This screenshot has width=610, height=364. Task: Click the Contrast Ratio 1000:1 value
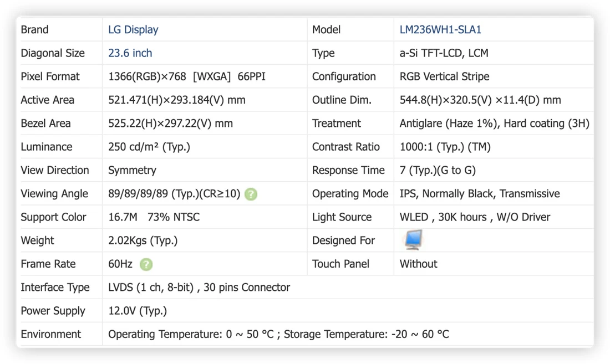(445, 147)
